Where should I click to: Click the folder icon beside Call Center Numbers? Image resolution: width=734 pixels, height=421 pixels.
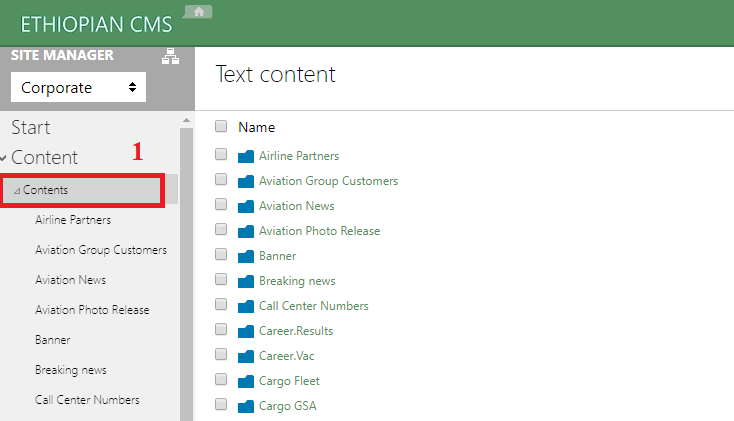pos(246,306)
